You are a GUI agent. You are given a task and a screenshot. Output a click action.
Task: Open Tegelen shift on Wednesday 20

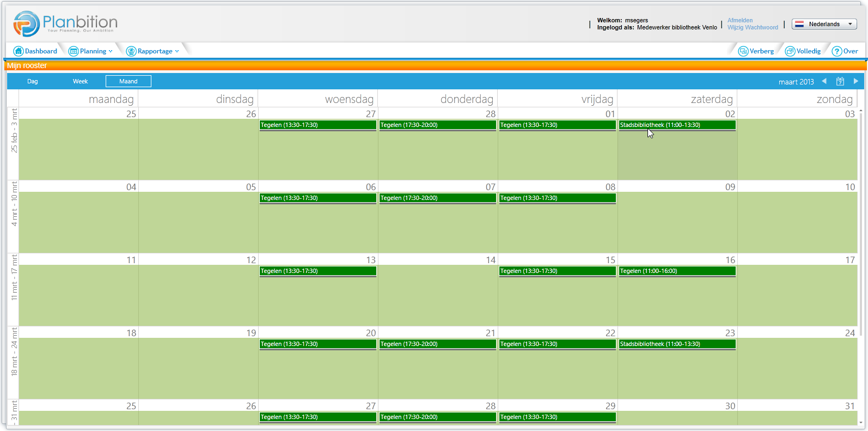tap(318, 344)
